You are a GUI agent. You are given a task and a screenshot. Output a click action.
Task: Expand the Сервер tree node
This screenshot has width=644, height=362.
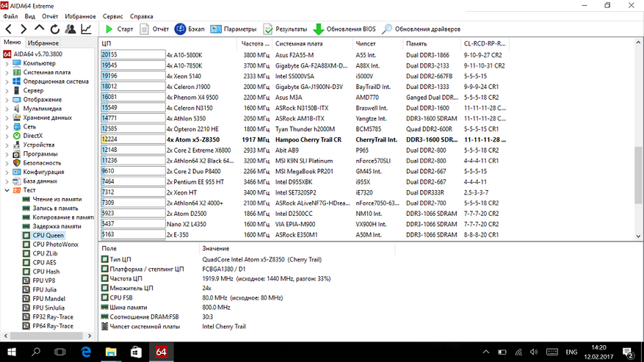7,91
